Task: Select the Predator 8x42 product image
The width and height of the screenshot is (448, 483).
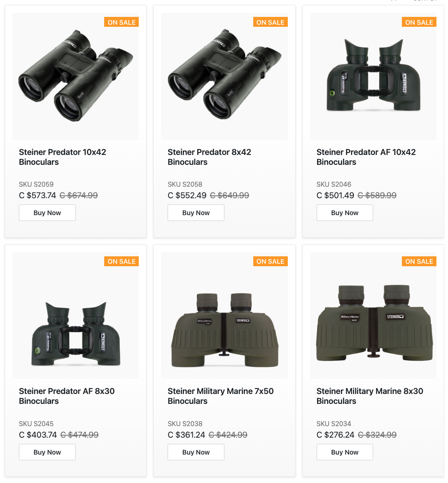Action: [x=224, y=76]
